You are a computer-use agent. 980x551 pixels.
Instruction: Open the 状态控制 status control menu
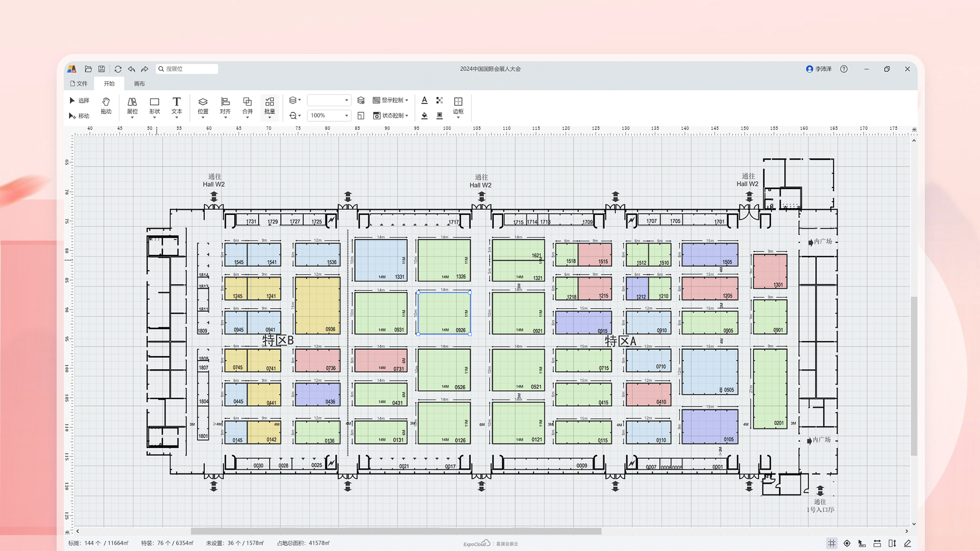coord(390,116)
